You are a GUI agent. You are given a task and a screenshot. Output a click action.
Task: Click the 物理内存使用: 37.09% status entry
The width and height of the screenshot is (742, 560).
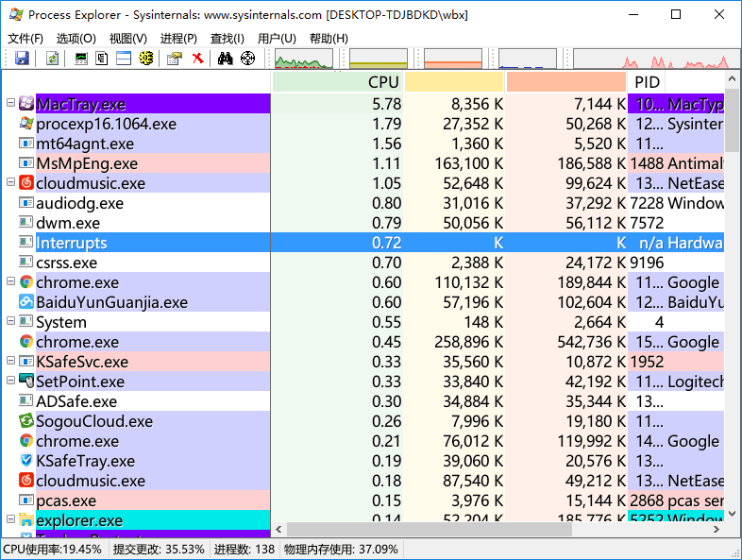coord(341,549)
